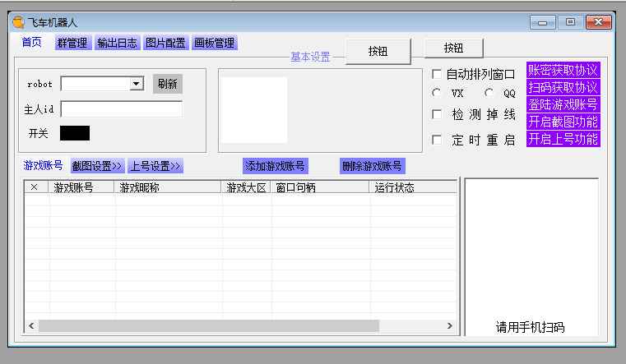Switch to the 群管理 tab

(72, 43)
